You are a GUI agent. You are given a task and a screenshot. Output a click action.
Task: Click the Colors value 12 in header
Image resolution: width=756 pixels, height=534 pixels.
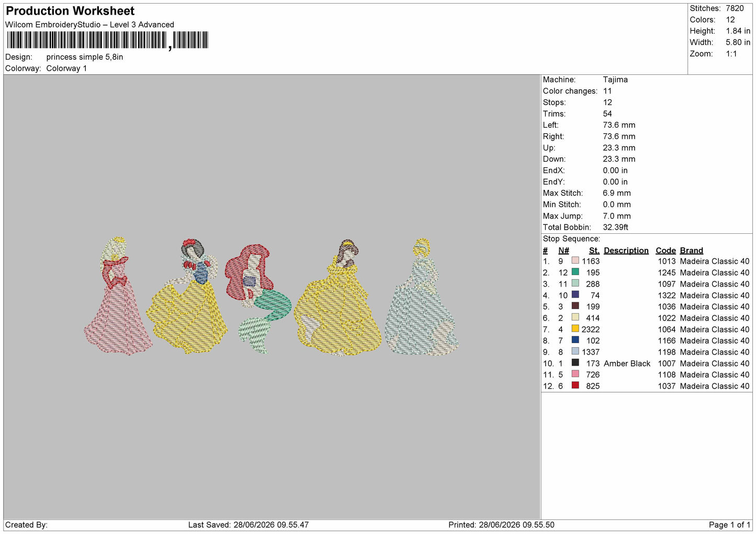pyautogui.click(x=730, y=20)
